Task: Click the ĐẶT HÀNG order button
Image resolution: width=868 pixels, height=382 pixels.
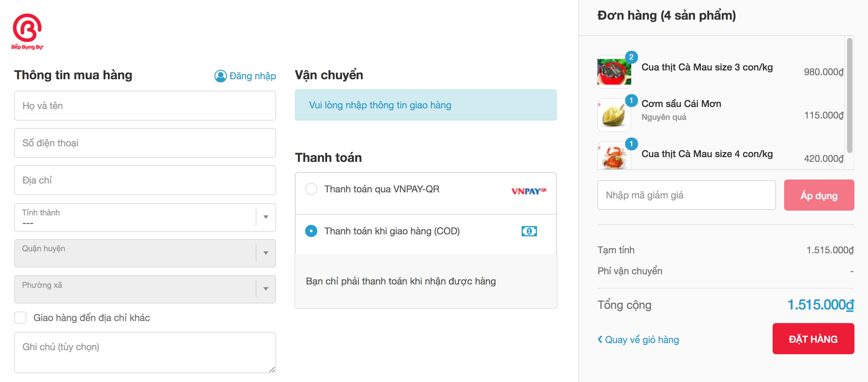Action: coord(813,339)
